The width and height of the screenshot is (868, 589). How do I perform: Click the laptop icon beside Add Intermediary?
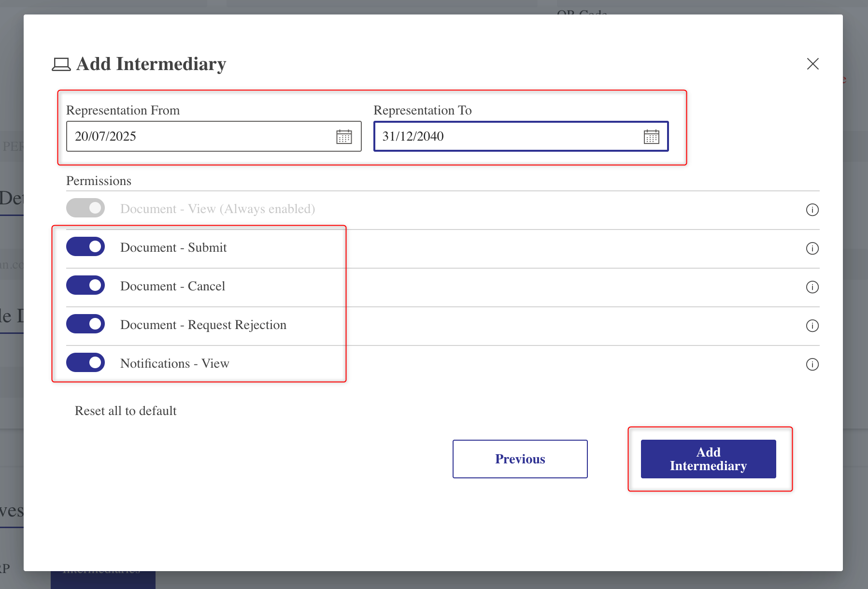(61, 64)
